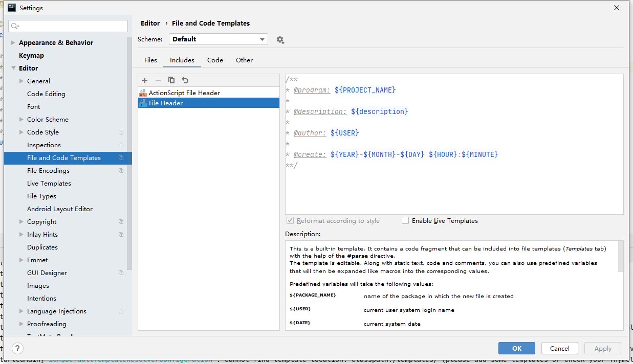Viewport: 633px width, 364px height.
Task: Click project-level icon next to Language Injections
Action: (121, 311)
